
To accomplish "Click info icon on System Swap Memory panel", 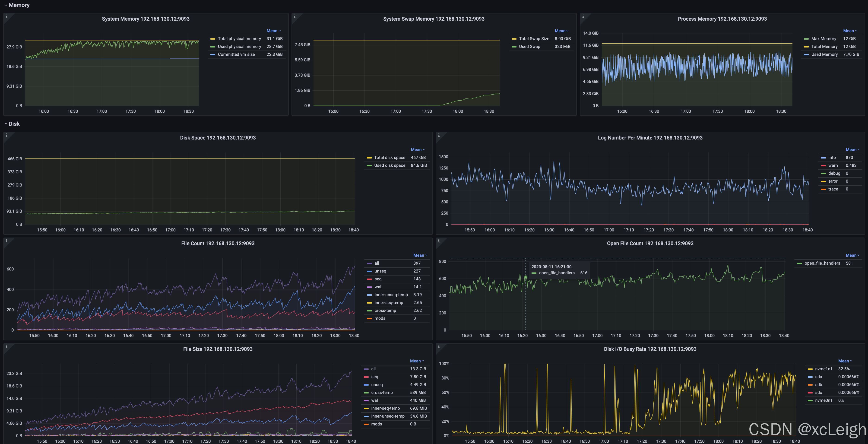I will click(295, 16).
